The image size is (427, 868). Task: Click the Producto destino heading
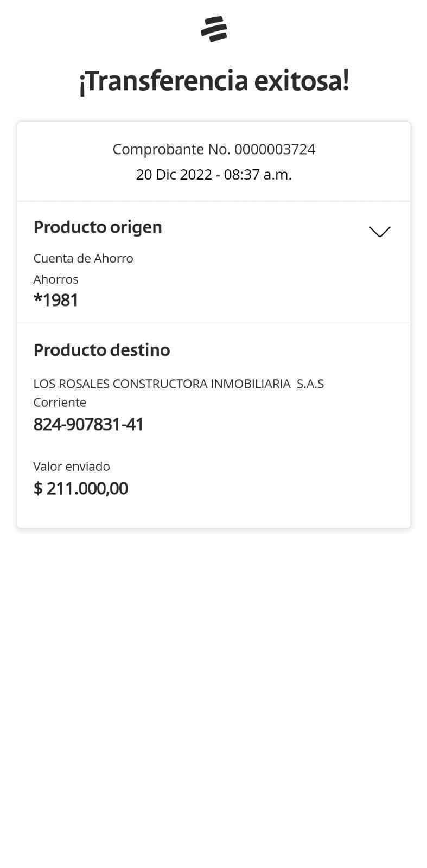pyautogui.click(x=101, y=350)
